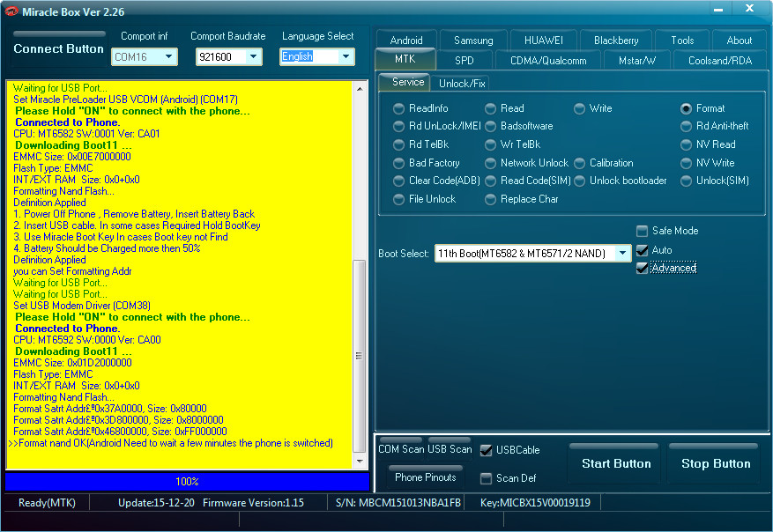Screen dimensions: 773x532
Task: Select the Mstar/W tab
Action: (637, 61)
